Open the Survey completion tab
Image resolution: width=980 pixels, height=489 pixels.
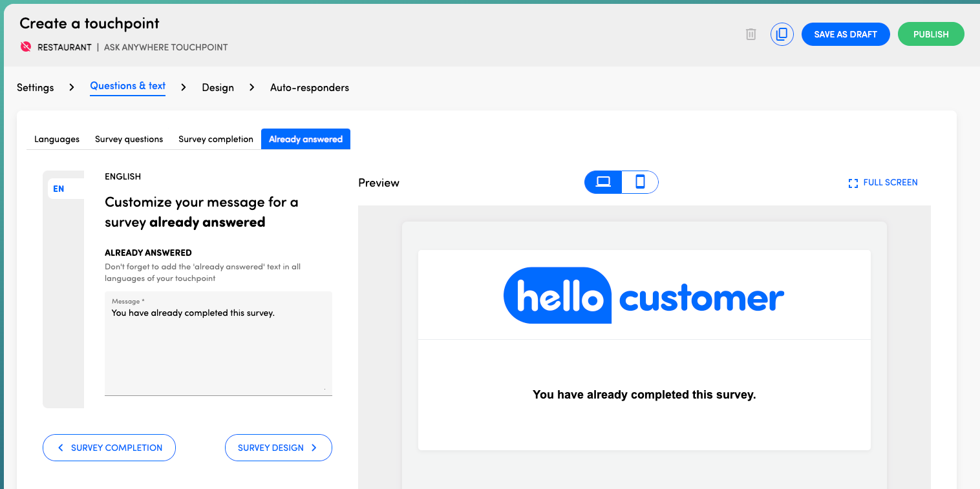tap(216, 139)
